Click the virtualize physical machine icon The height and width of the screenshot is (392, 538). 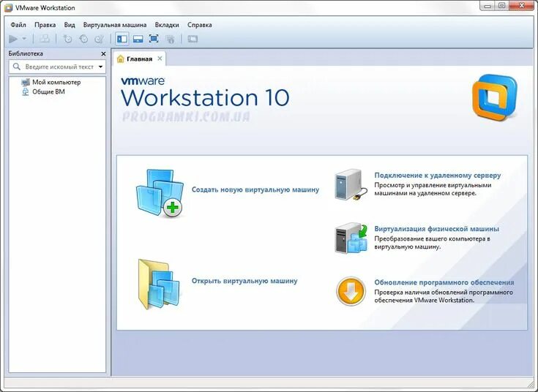point(351,238)
